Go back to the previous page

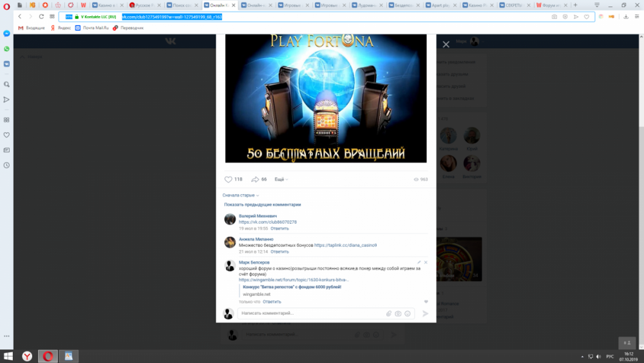click(x=20, y=17)
